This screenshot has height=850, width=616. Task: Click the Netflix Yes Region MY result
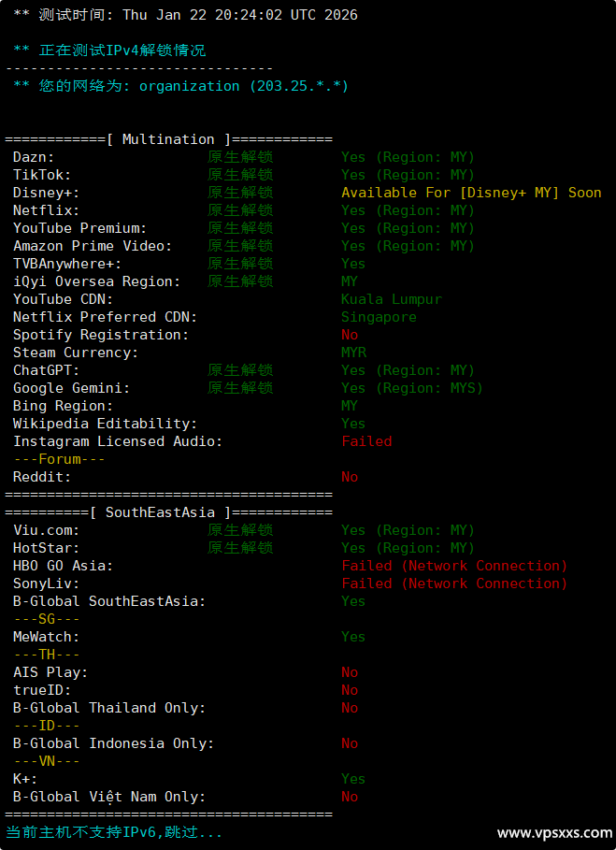[x=408, y=210]
